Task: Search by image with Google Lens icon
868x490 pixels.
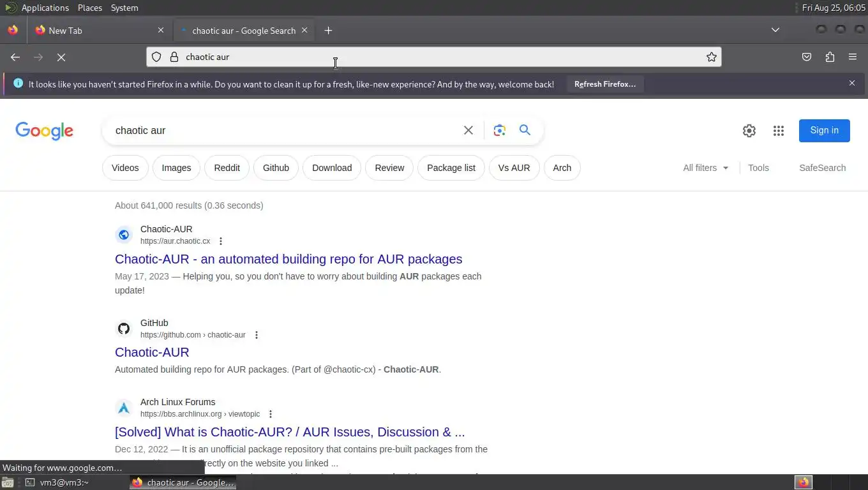Action: pos(500,130)
